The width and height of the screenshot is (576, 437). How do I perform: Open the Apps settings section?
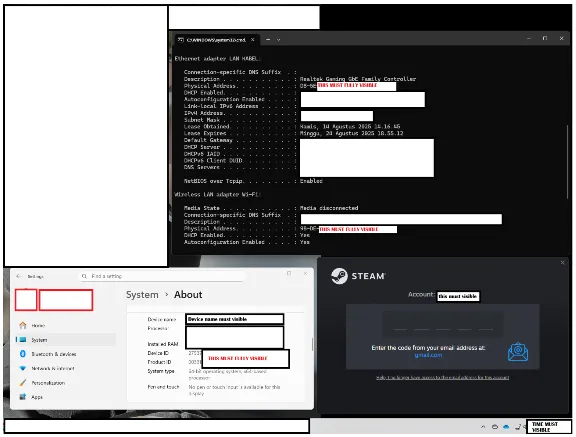point(31,397)
